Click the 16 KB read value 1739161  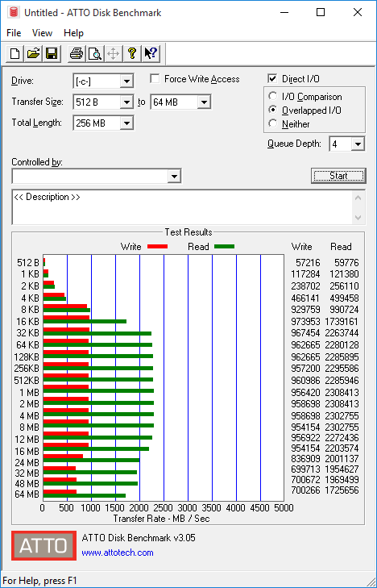(342, 322)
